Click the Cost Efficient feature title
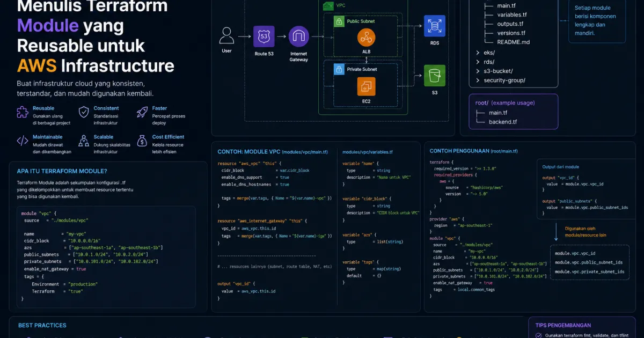The height and width of the screenshot is (338, 644). 168,137
